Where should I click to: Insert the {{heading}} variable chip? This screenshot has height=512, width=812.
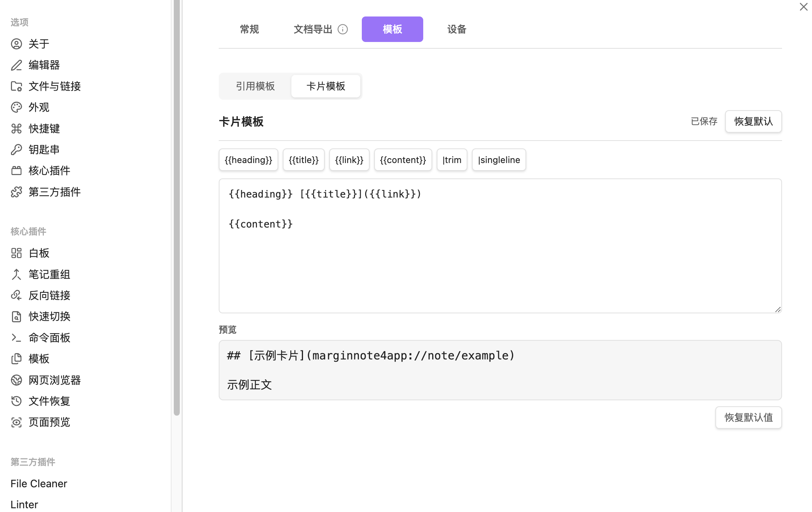pyautogui.click(x=248, y=160)
